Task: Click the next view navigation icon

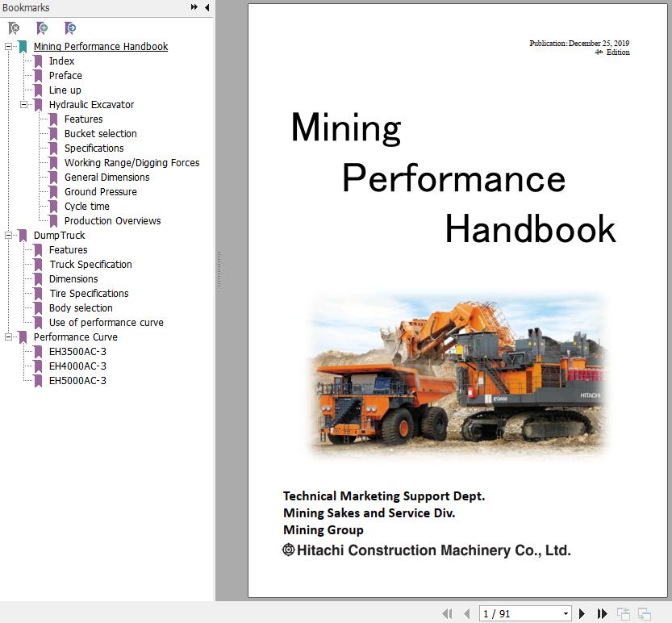Action: (644, 613)
